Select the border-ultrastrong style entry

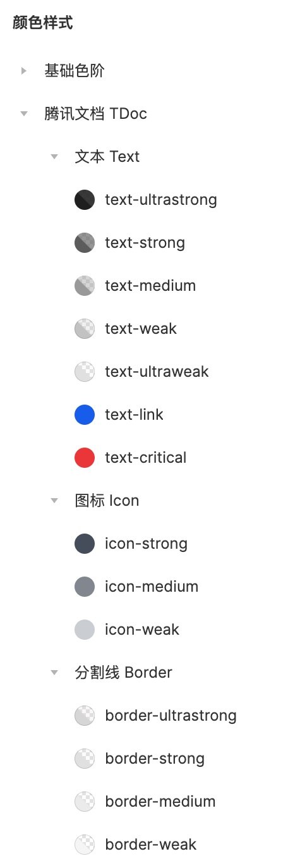point(171,716)
